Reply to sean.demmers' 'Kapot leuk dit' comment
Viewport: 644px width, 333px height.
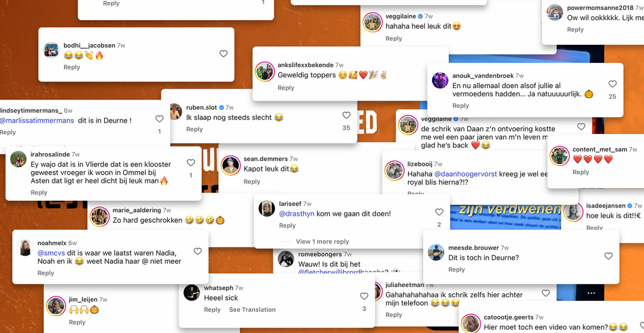coord(252,182)
